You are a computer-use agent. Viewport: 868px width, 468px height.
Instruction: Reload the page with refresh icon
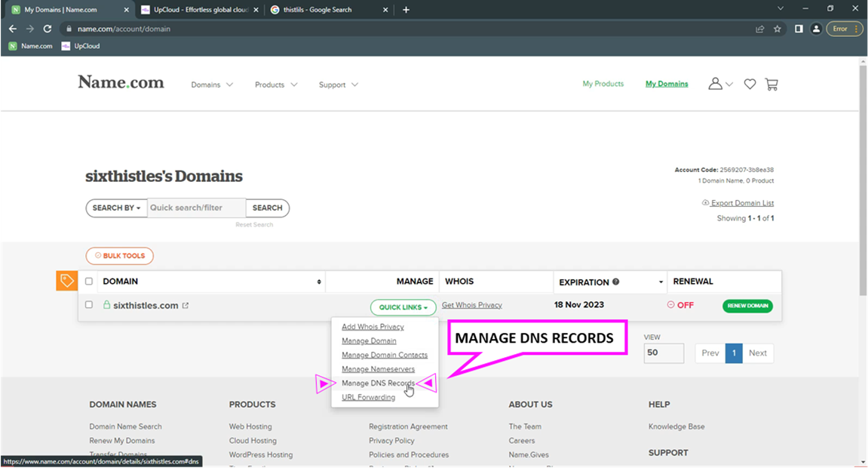(48, 29)
